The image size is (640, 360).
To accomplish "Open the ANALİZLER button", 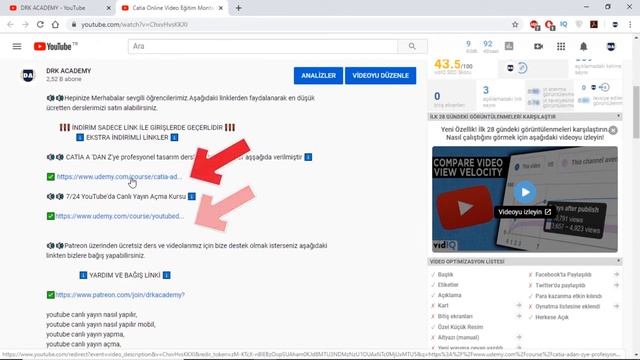I will 318,76.
